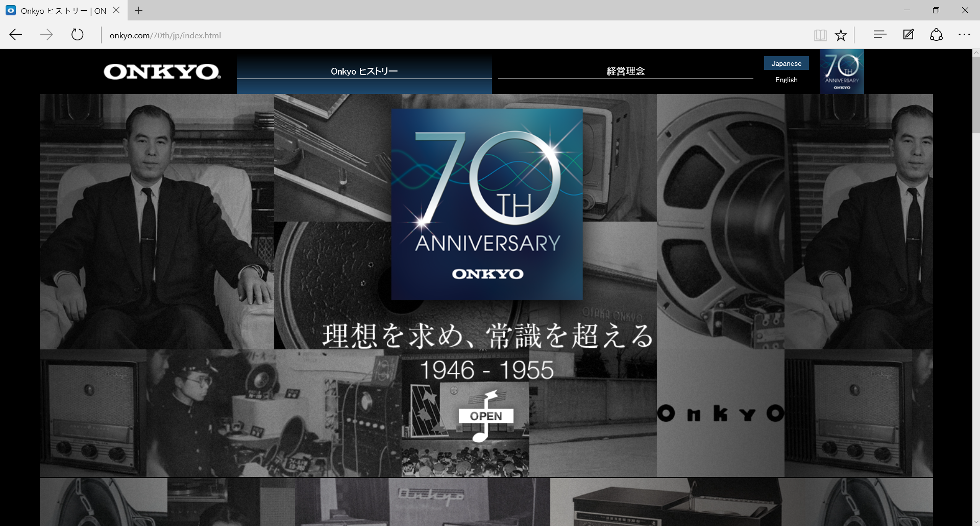Click the vintage Onkyo logo tile
Viewport: 980px width, 526px height.
(721, 413)
